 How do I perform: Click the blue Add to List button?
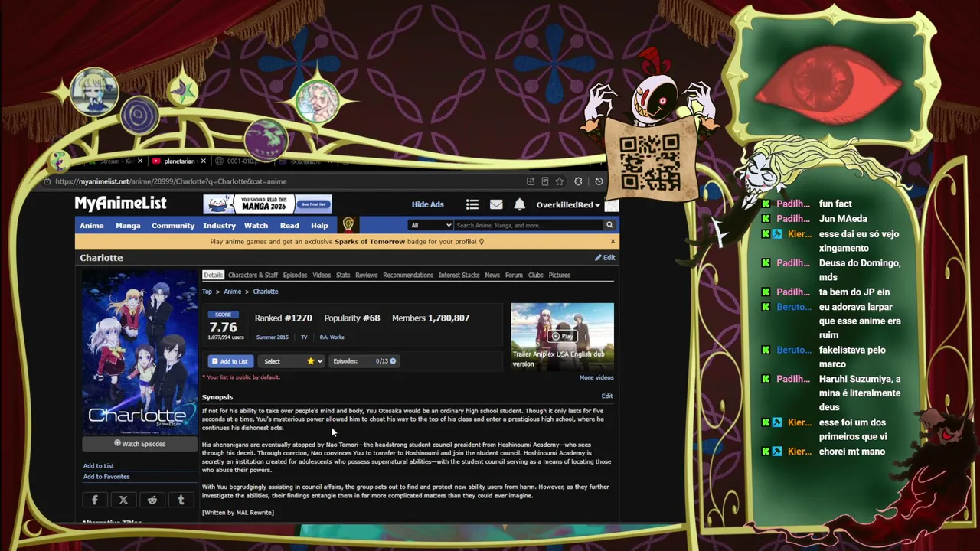[x=230, y=361]
